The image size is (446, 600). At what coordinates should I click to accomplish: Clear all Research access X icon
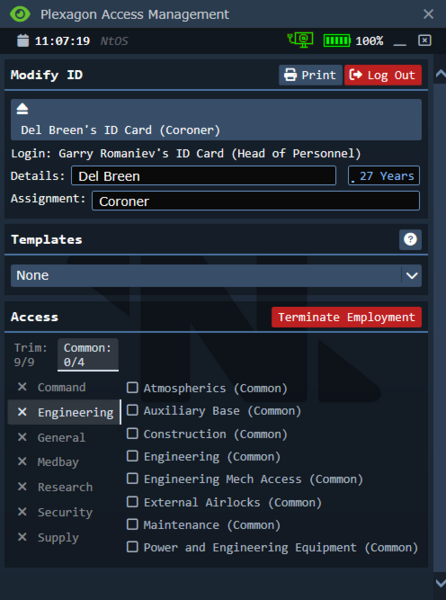[22, 487]
